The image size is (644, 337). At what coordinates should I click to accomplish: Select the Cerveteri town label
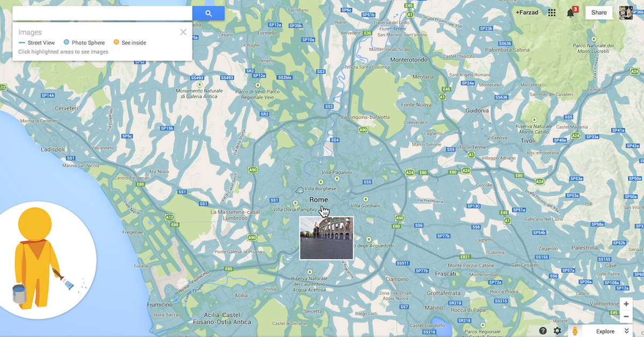tap(67, 108)
